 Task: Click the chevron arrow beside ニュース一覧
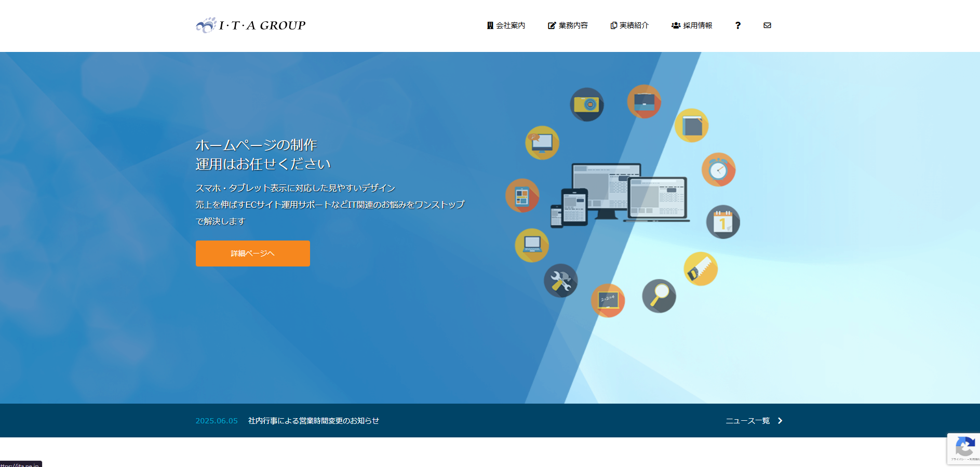coord(780,421)
